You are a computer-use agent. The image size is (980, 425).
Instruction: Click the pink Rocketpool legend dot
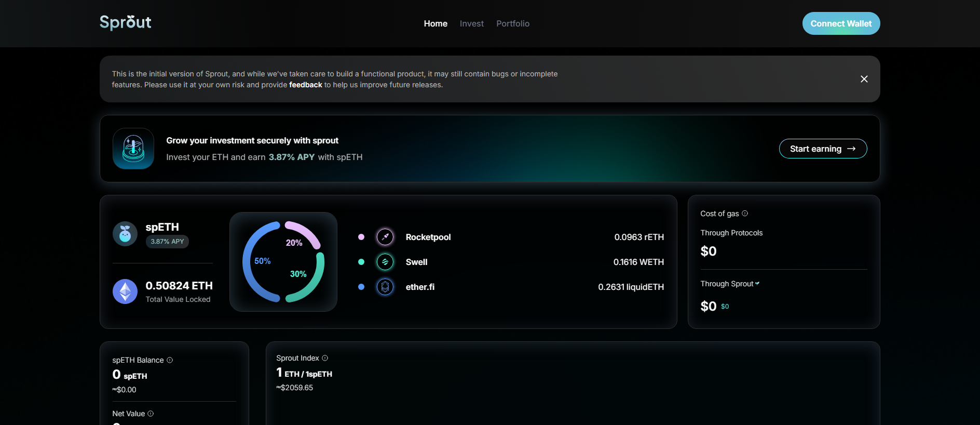361,237
